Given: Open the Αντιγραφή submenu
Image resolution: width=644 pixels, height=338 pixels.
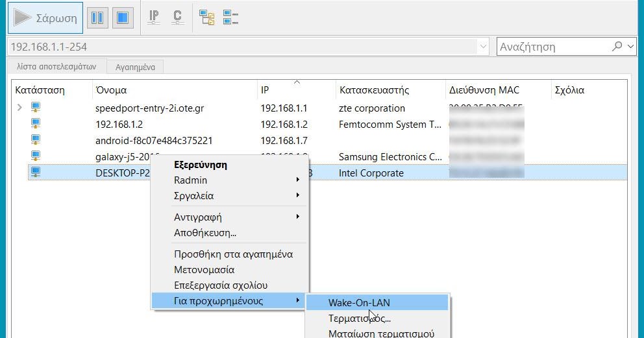Looking at the screenshot, I should click(x=230, y=217).
